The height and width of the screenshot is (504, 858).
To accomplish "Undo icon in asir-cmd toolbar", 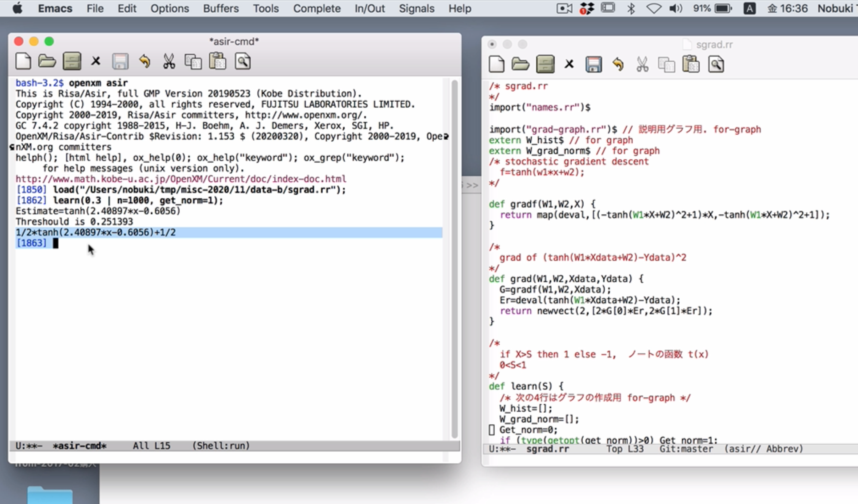I will click(145, 61).
